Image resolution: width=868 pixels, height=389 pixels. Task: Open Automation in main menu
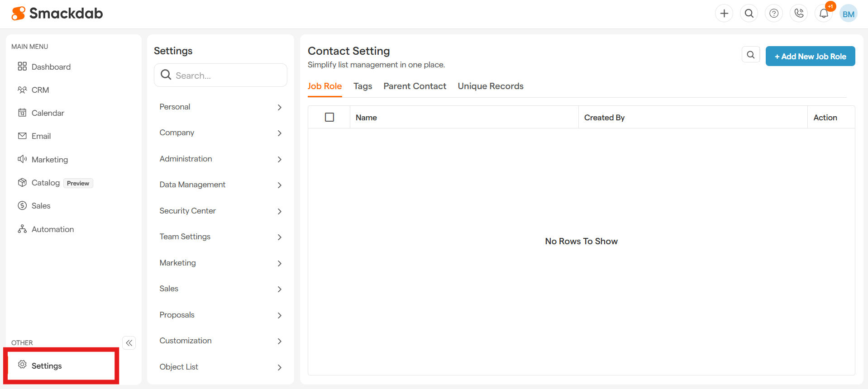click(x=52, y=229)
